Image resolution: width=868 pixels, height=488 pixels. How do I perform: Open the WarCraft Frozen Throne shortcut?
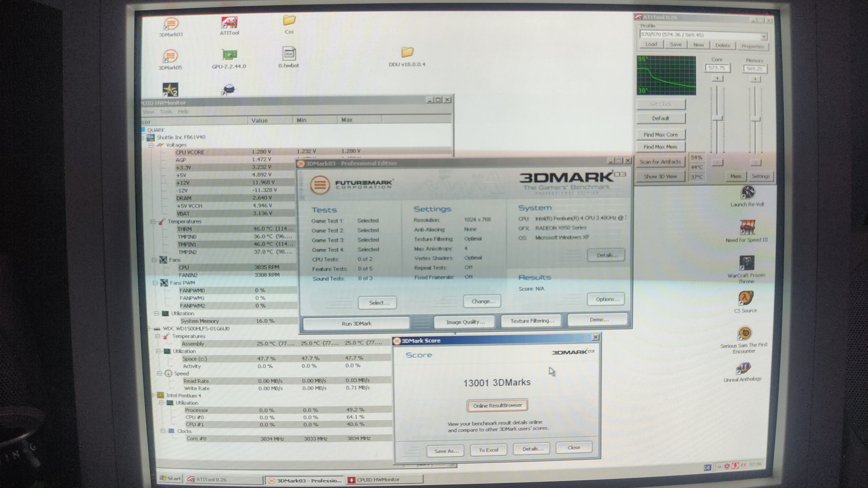[x=746, y=270]
